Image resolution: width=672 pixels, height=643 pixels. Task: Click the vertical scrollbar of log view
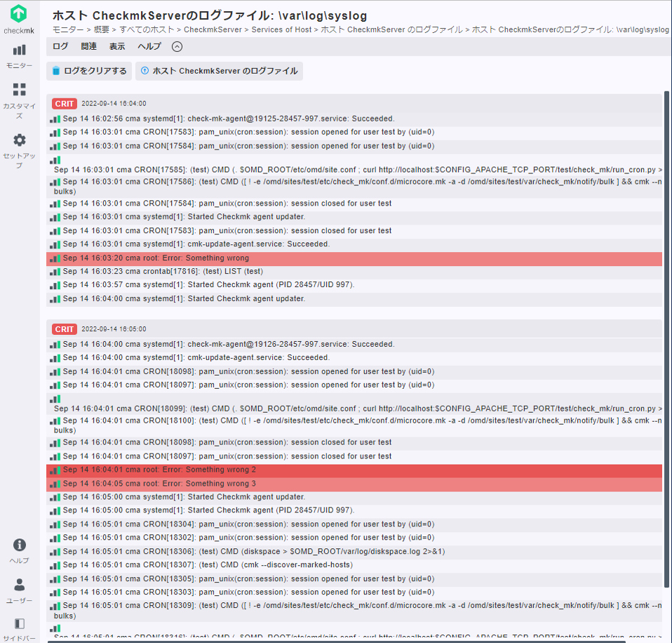tap(666, 339)
